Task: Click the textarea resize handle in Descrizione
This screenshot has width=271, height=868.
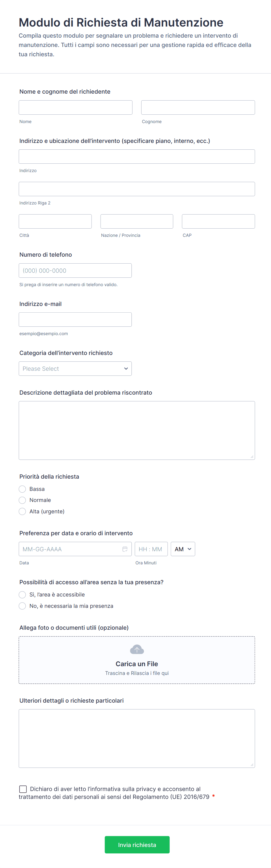Action: pos(252,456)
